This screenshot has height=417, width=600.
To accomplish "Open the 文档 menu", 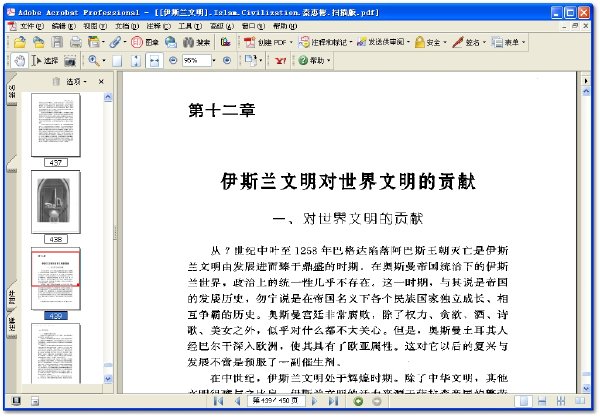I will click(127, 26).
